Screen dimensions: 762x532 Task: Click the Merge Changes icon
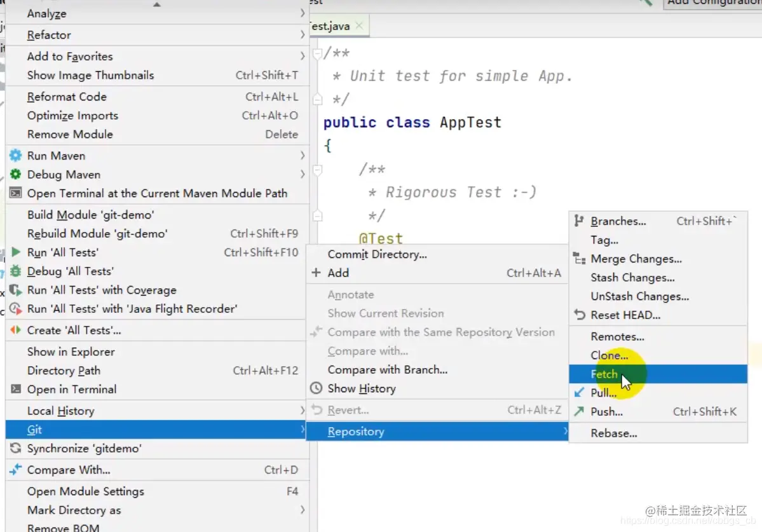[x=579, y=259]
